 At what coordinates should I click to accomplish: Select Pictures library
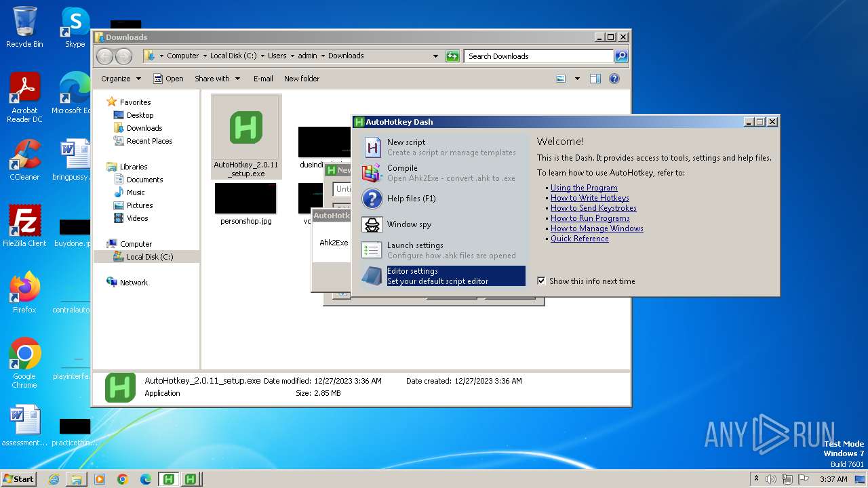tap(140, 205)
